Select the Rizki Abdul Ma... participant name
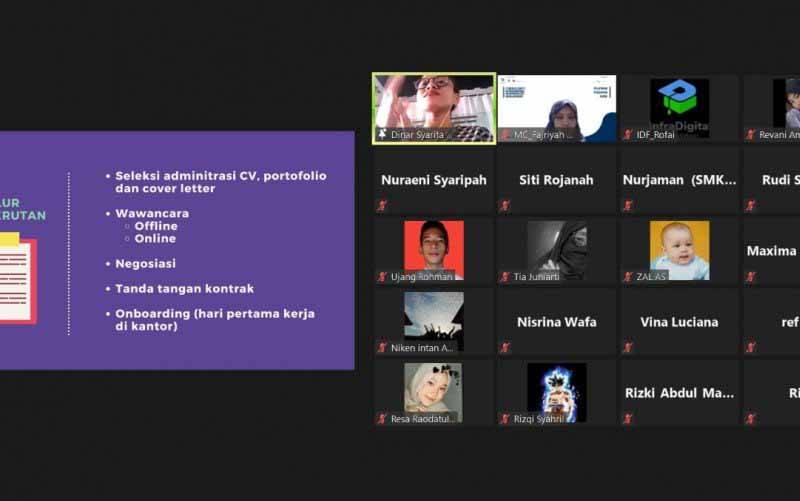800x501 pixels. point(679,393)
